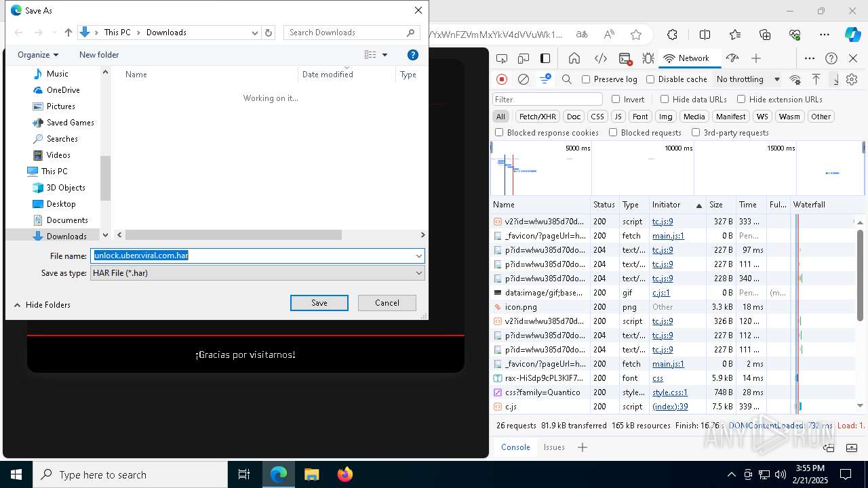Switch to the Console drawer tab
Screen dimensions: 868x488
pyautogui.click(x=515, y=447)
